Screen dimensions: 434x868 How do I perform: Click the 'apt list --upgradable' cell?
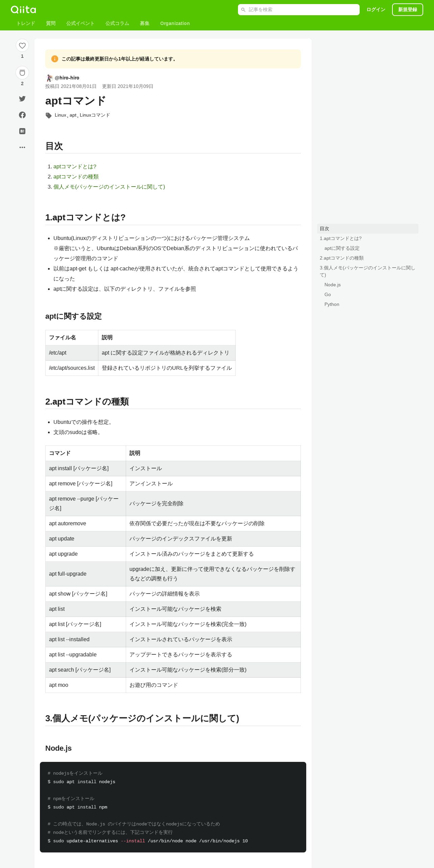pyautogui.click(x=86, y=655)
